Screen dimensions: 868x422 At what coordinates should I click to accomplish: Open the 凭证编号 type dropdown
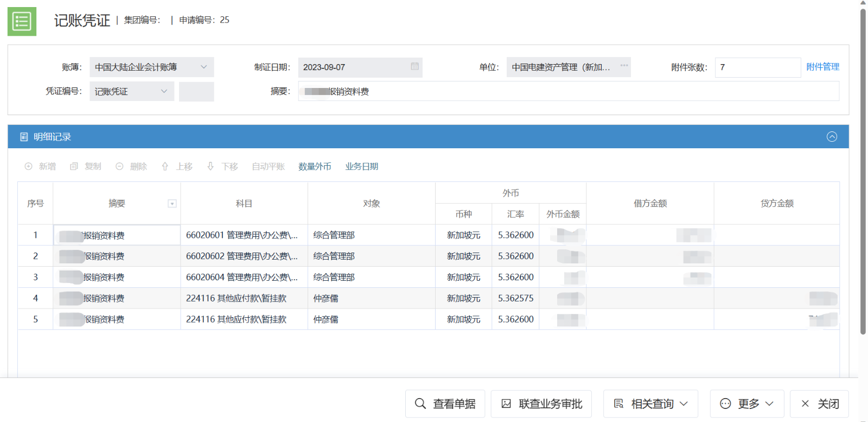click(x=164, y=91)
